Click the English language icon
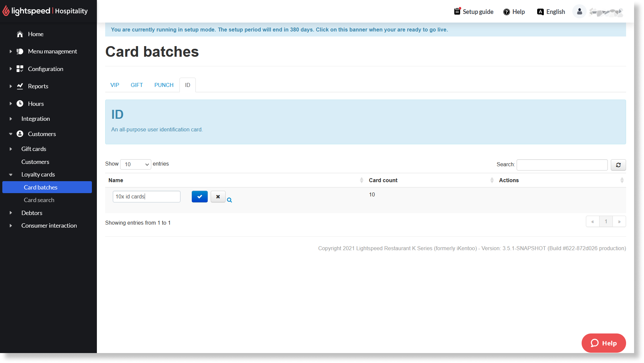The width and height of the screenshot is (644, 363). pyautogui.click(x=540, y=12)
